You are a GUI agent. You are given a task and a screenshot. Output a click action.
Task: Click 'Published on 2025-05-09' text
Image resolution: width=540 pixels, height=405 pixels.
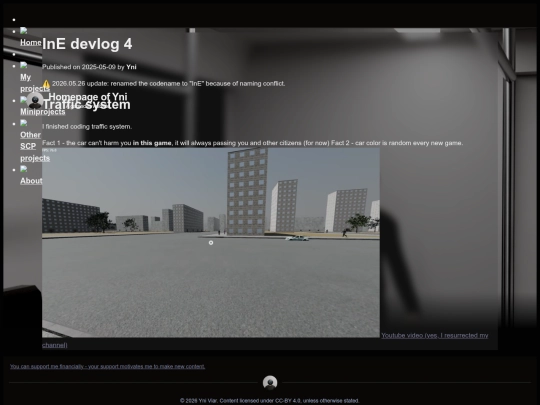(79, 67)
